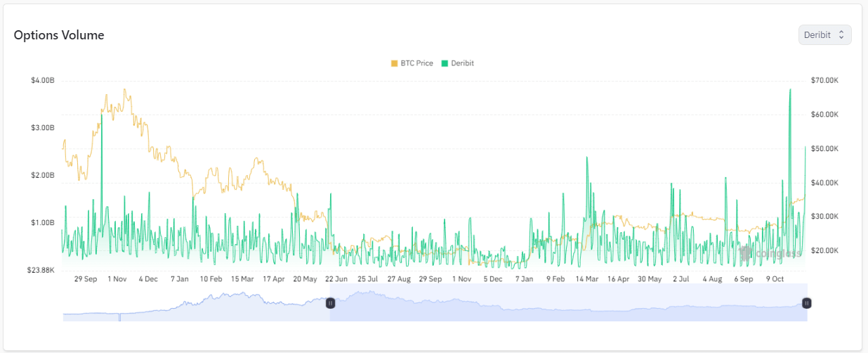Click the 9 Oct x-axis date label
The image size is (868, 353).
[776, 279]
